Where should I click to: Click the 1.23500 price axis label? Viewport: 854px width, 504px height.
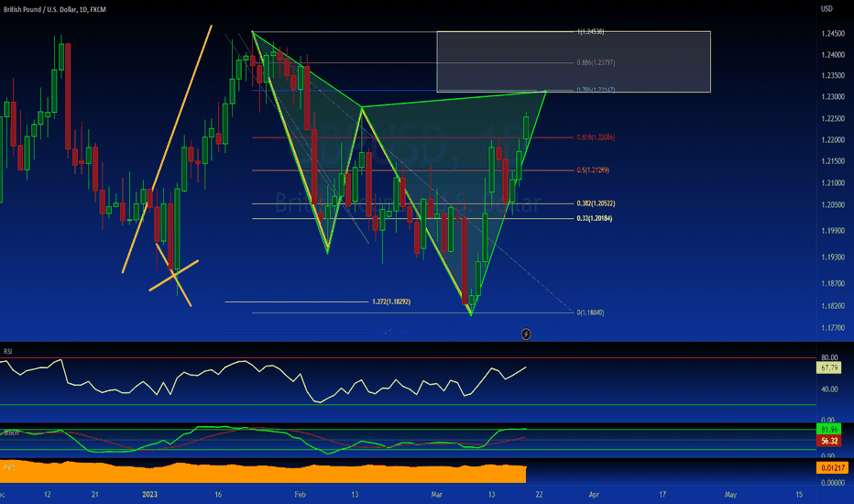833,76
